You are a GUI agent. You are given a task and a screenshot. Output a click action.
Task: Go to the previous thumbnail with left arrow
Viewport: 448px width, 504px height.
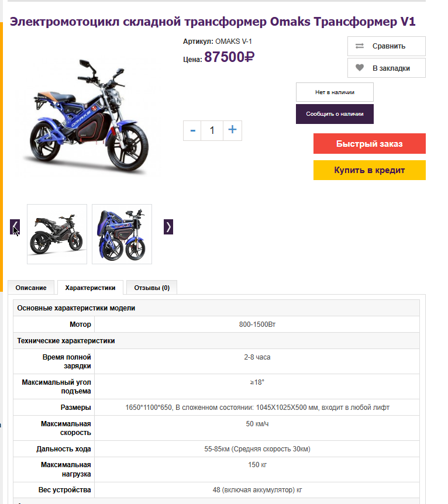(x=15, y=227)
